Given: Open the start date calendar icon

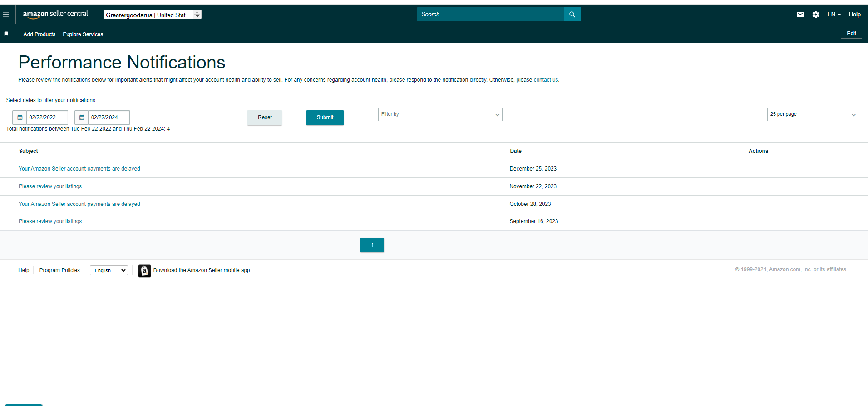Looking at the screenshot, I should 20,117.
